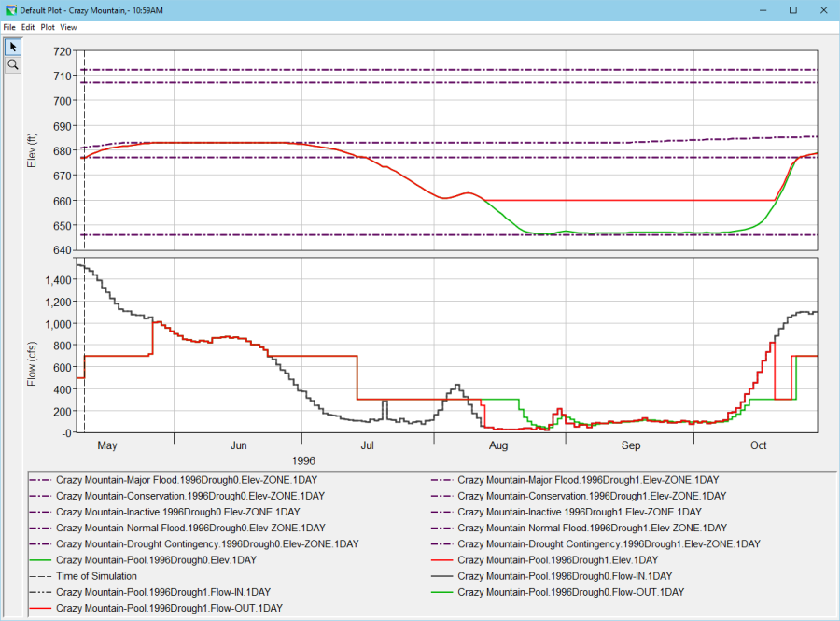Select the Time of Simulation legend entry

click(x=96, y=576)
